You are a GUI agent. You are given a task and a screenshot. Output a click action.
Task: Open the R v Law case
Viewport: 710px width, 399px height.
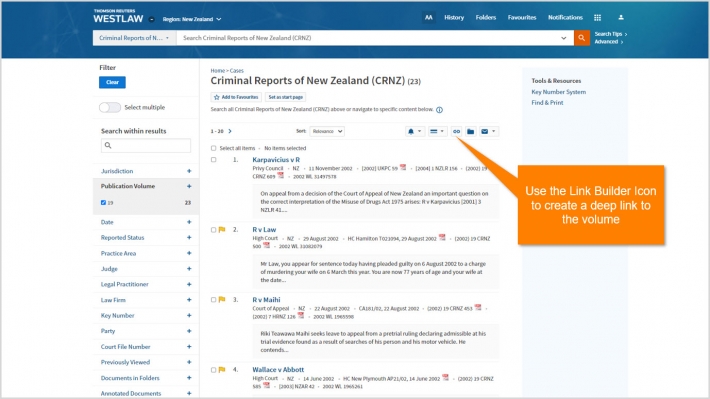point(264,230)
